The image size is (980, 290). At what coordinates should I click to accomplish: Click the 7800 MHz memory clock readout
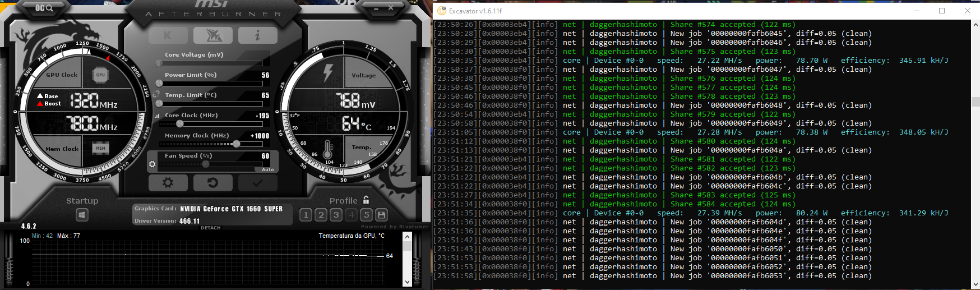click(x=92, y=123)
